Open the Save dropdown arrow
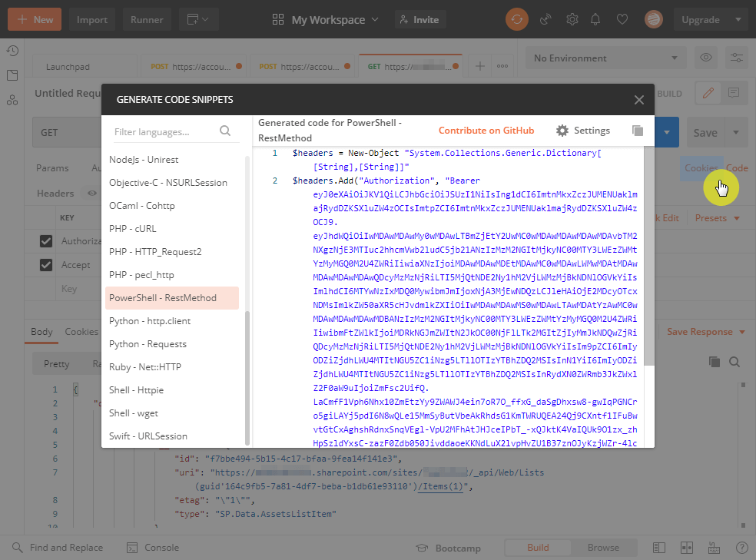This screenshot has width=756, height=560. coord(736,132)
